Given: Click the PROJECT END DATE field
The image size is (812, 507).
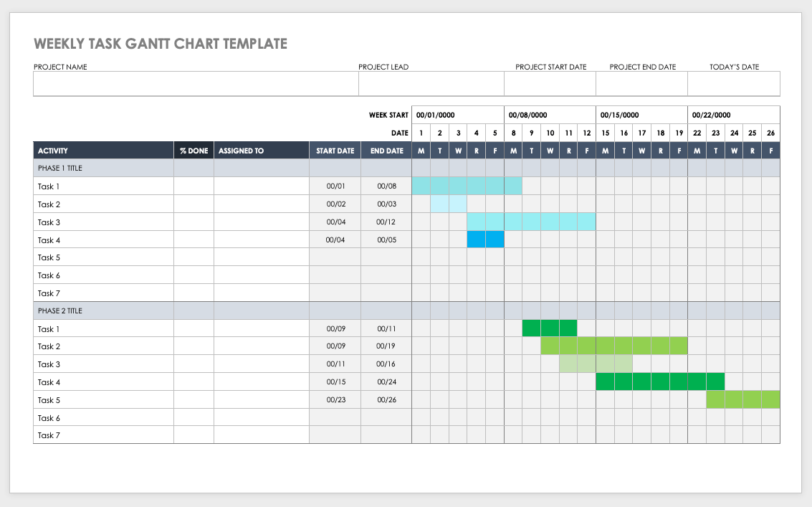Looking at the screenshot, I should tap(640, 83).
